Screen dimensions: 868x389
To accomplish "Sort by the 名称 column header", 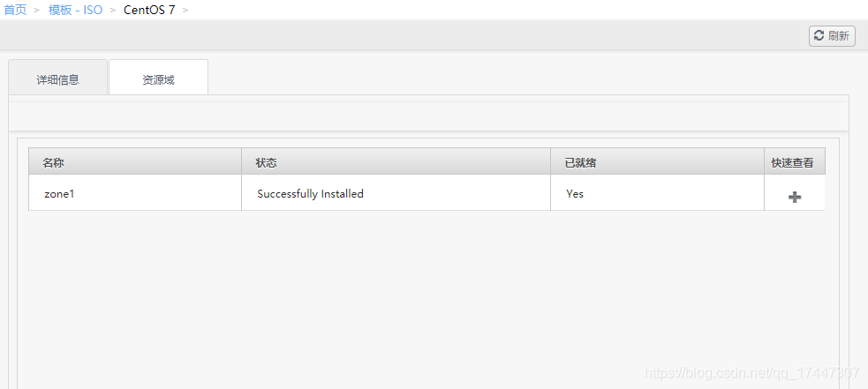I will coord(135,161).
